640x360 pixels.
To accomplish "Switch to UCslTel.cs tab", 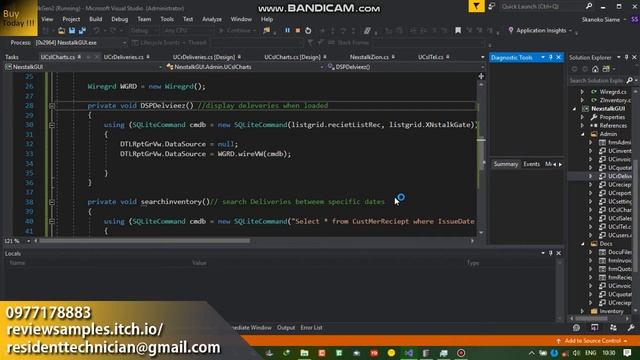I will 431,57.
